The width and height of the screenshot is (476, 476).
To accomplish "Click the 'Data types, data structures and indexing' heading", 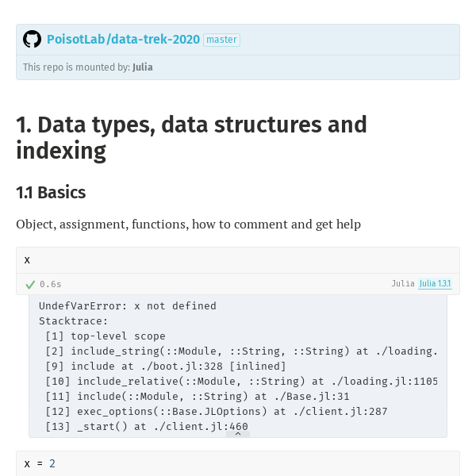I will (191, 137).
